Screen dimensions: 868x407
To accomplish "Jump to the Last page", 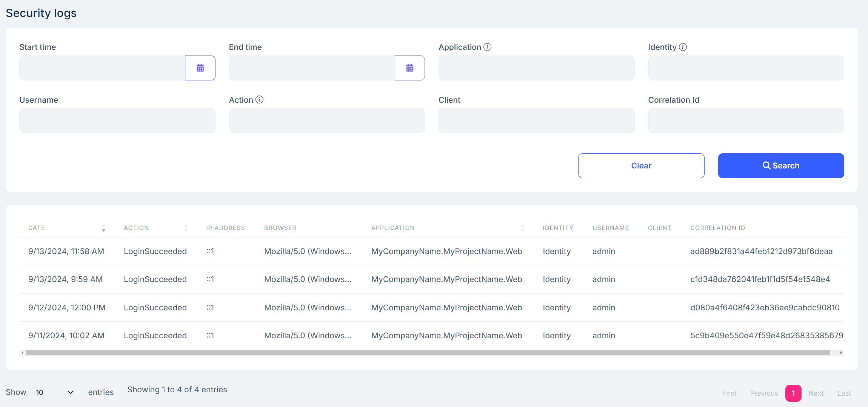I will (x=844, y=393).
